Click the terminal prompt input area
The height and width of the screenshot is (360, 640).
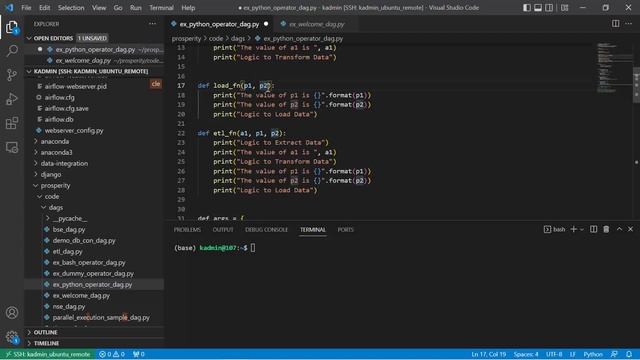click(253, 248)
